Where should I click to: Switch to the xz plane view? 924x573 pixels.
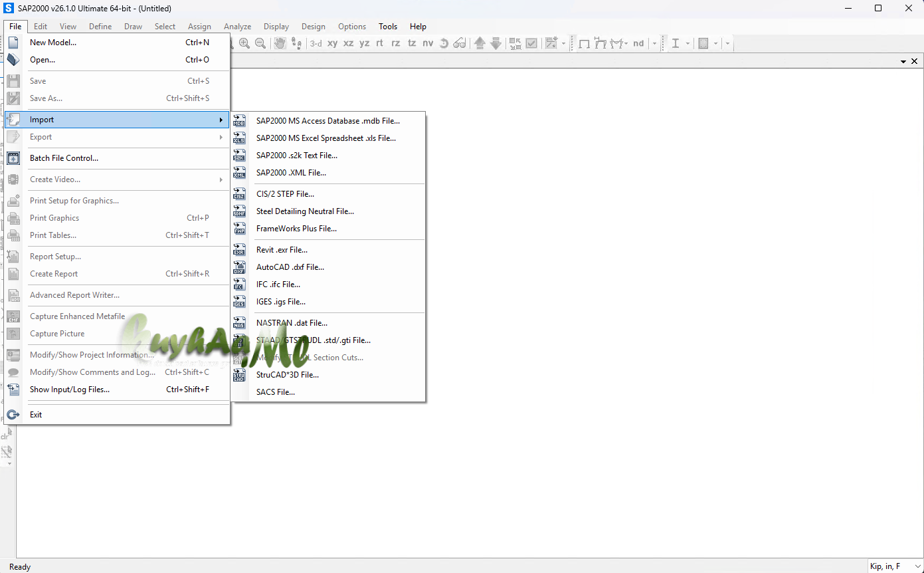[349, 43]
